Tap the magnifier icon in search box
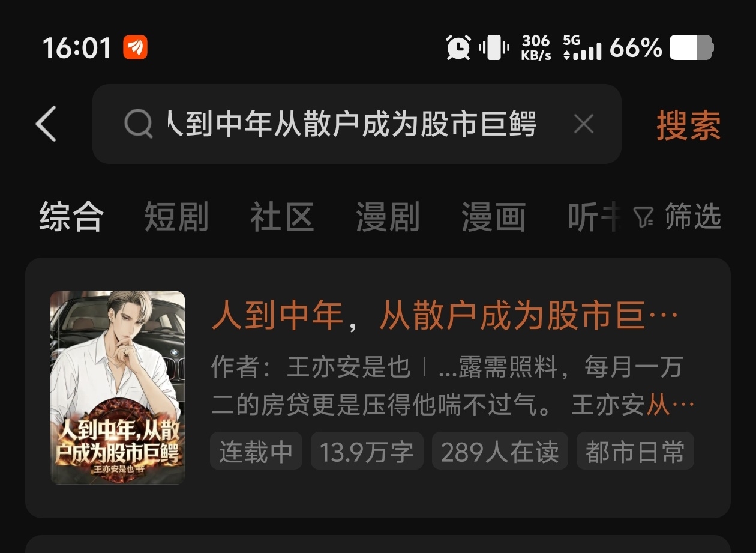Viewport: 756px width, 553px height. [x=139, y=124]
